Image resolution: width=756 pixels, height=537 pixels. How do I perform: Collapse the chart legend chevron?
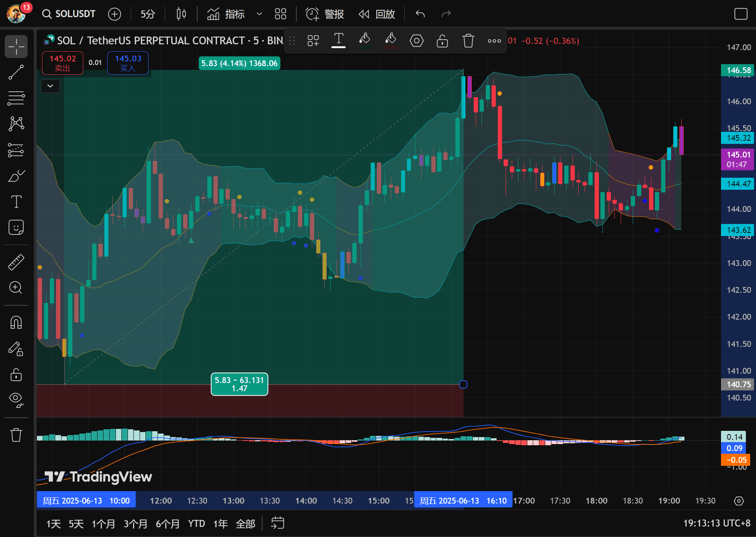click(50, 86)
